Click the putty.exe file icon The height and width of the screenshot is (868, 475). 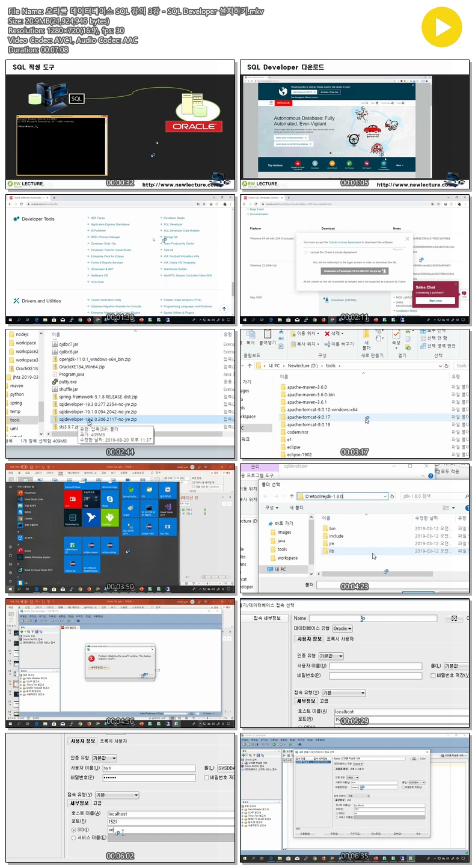[55, 382]
